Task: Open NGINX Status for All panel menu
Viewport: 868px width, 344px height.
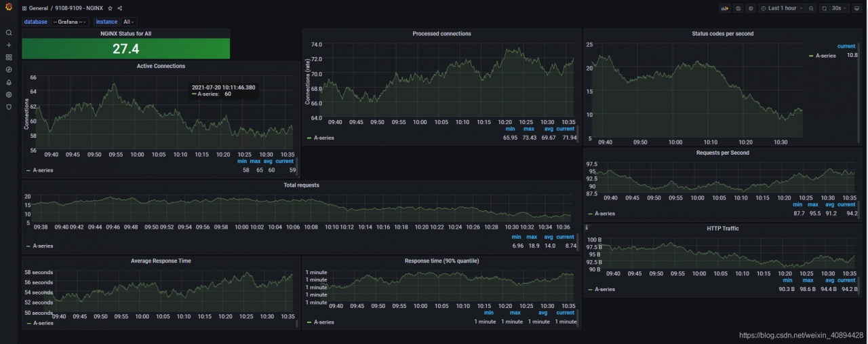Action: (125, 33)
